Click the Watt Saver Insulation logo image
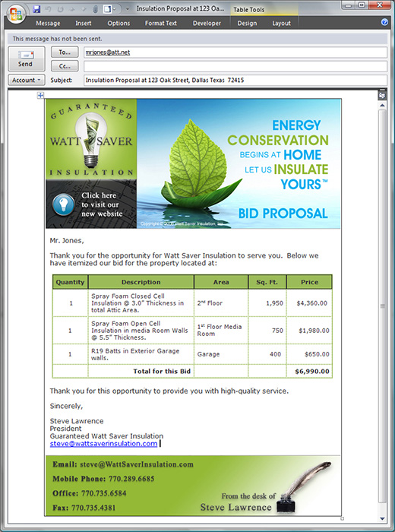 pyautogui.click(x=92, y=139)
